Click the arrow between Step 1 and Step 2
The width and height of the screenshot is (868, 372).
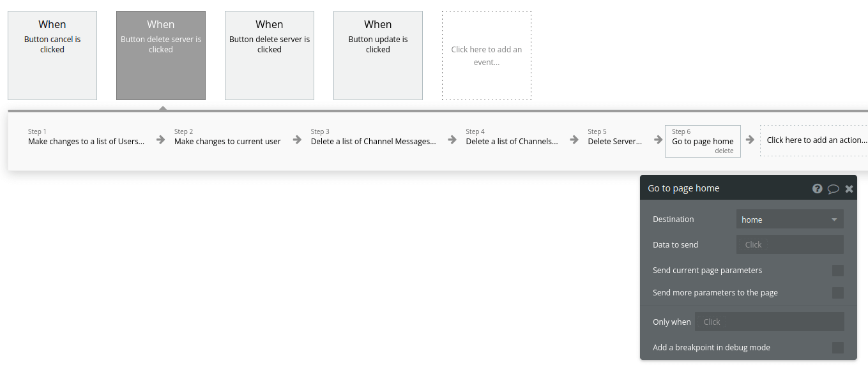(161, 140)
